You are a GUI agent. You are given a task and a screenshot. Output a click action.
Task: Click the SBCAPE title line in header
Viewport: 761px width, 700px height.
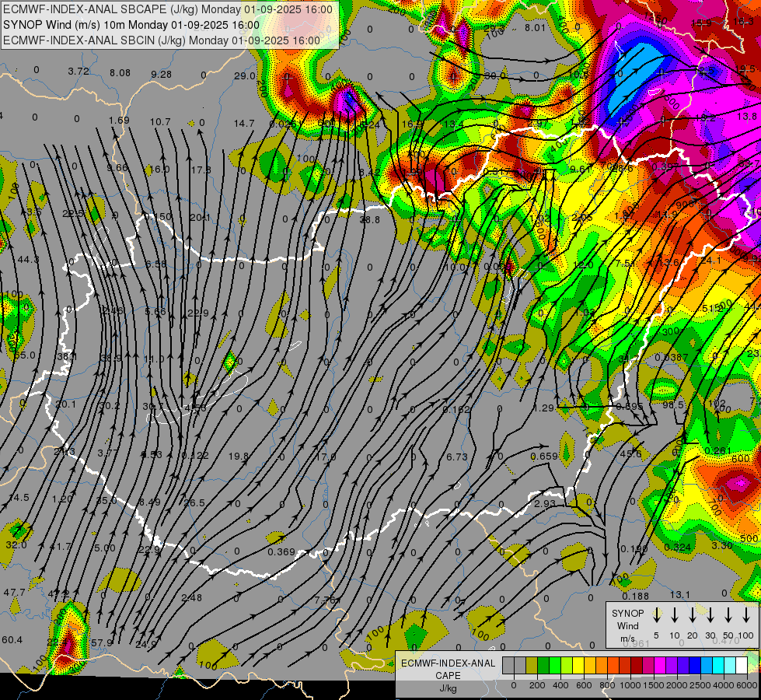click(168, 9)
